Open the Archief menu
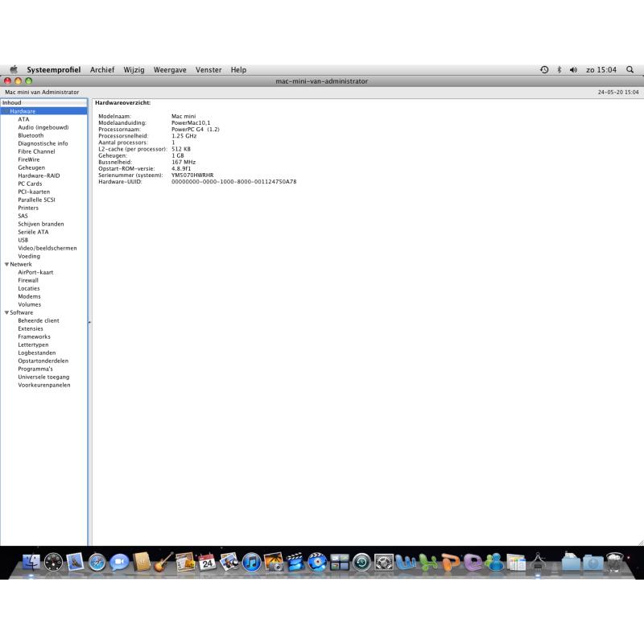Image resolution: width=644 pixels, height=644 pixels. point(102,70)
